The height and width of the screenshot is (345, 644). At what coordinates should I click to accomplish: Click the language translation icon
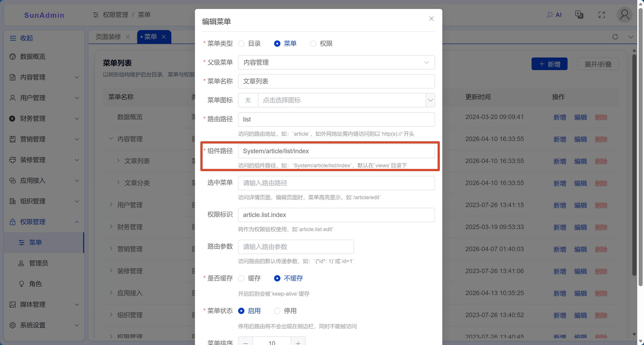pos(579,15)
